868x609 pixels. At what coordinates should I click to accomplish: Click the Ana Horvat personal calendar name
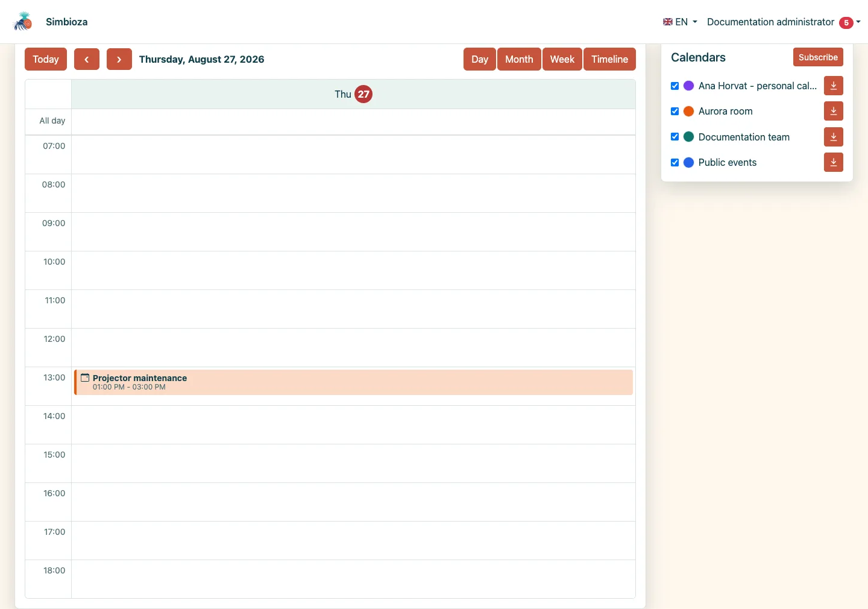point(758,86)
